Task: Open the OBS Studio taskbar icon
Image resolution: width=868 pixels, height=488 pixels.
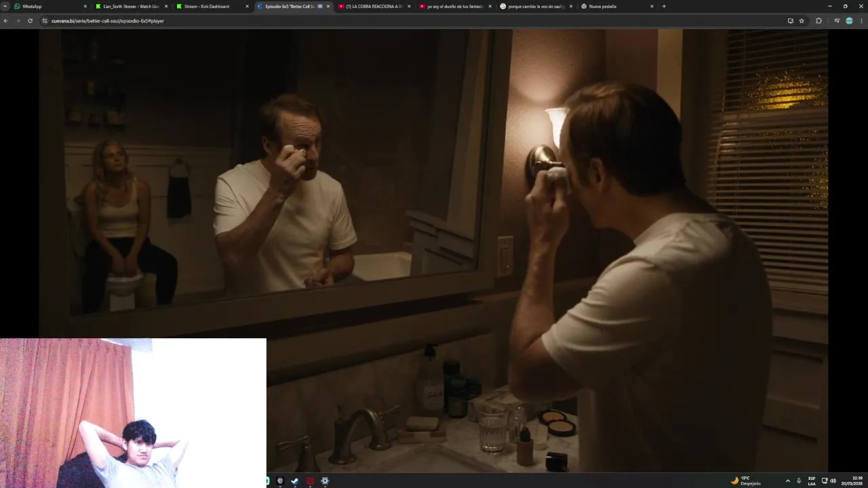Action: click(x=280, y=481)
